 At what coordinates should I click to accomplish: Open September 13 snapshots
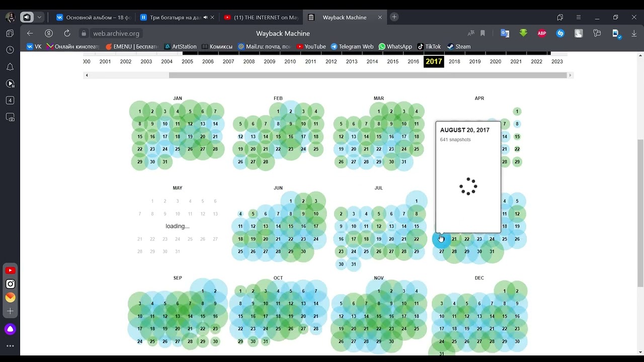pyautogui.click(x=178, y=317)
